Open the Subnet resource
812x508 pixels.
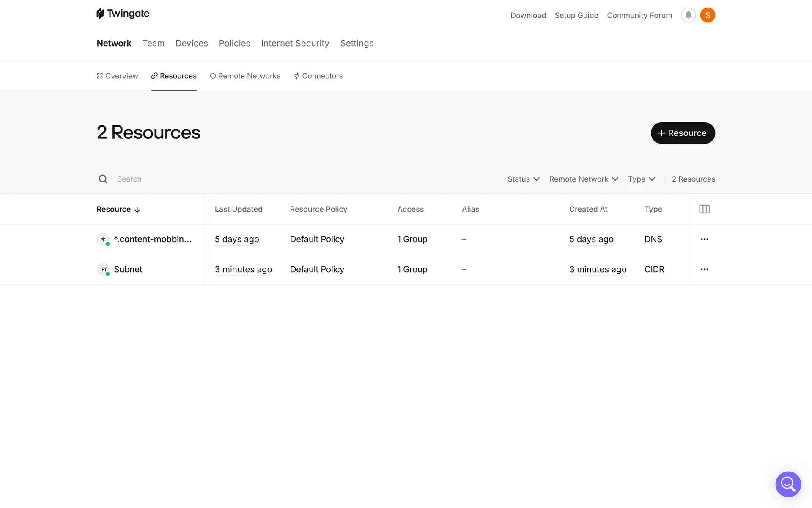pyautogui.click(x=128, y=269)
